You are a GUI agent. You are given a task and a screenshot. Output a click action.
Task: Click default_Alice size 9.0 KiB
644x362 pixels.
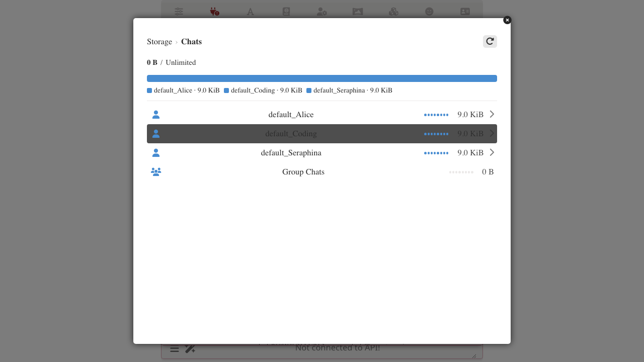[x=470, y=115]
